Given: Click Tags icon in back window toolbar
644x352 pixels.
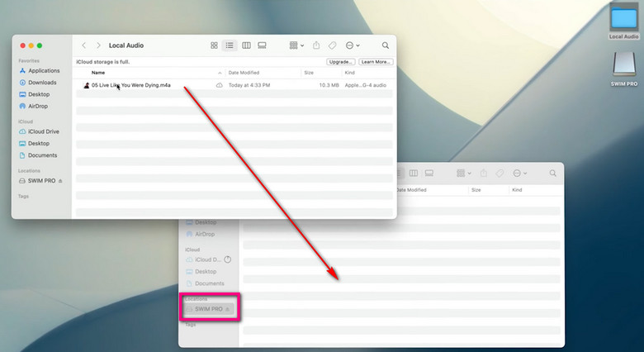Looking at the screenshot, I should (500, 174).
